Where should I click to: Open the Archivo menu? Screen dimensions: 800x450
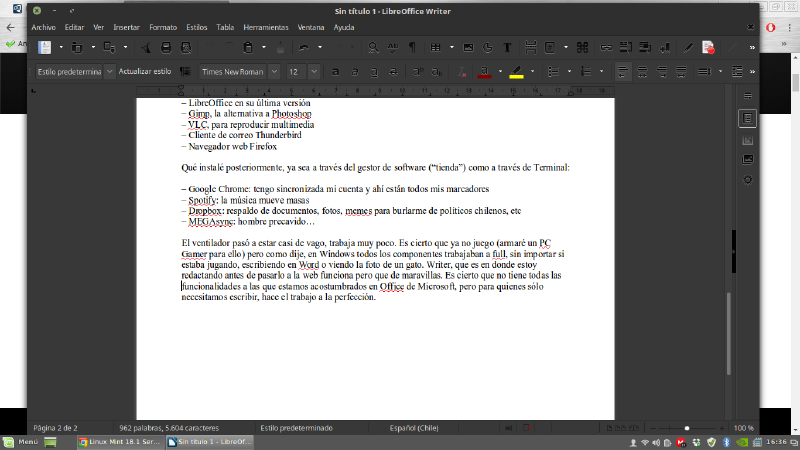pos(43,28)
